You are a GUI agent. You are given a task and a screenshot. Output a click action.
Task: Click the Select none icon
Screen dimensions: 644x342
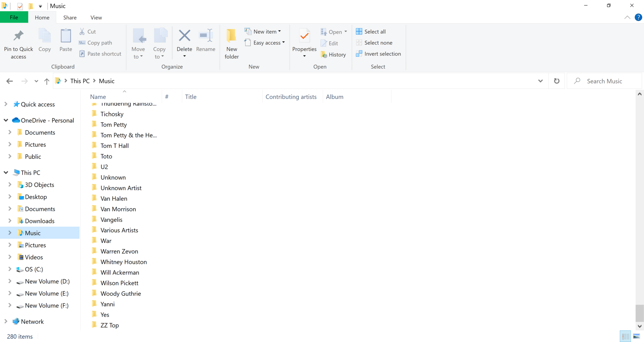359,43
